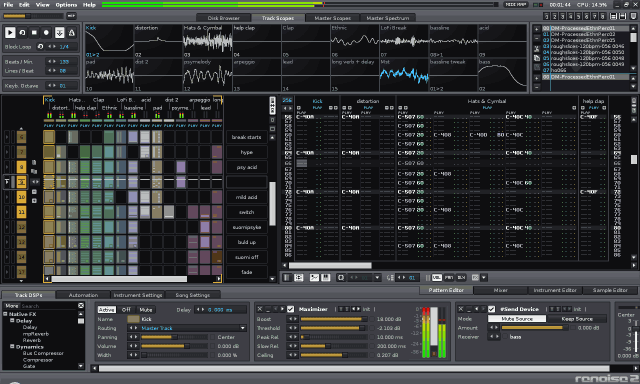Collapse the Delay effects group
Image resolution: width=640 pixels, height=384 pixels.
click(x=12, y=321)
